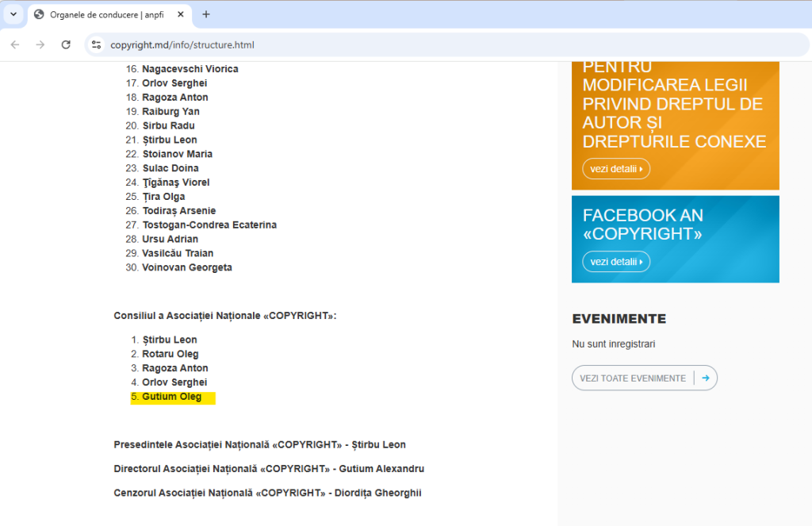Screen dimensions: 812x526
Task: Click vezi detalii on orange banner
Action: pyautogui.click(x=615, y=169)
